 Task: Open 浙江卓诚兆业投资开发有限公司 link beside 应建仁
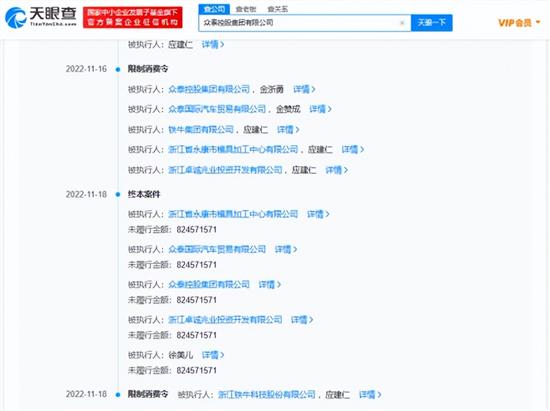[x=225, y=170]
